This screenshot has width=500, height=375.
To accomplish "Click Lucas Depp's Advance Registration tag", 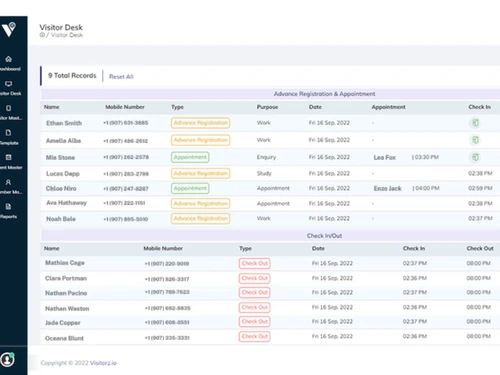I will [x=200, y=173].
